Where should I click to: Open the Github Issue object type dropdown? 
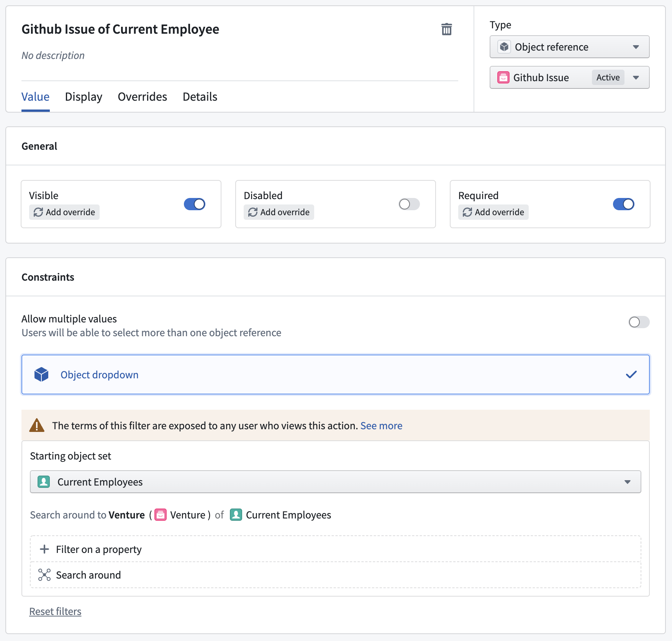coord(569,77)
